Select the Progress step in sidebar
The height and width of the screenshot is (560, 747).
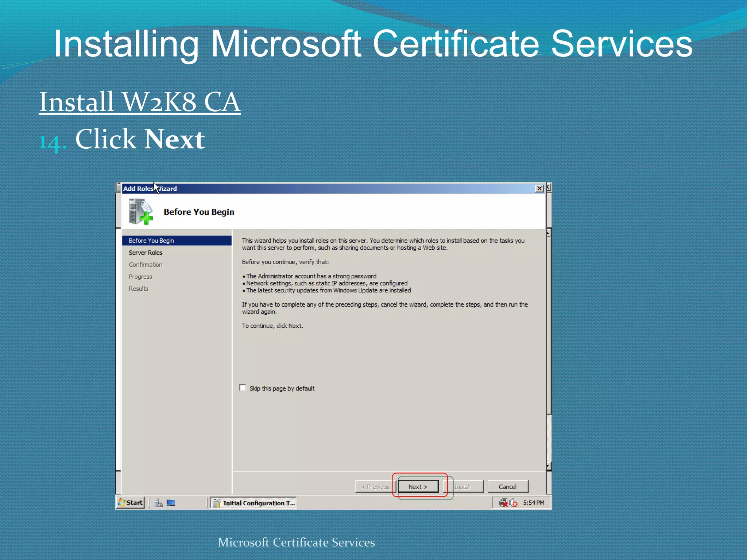(140, 277)
